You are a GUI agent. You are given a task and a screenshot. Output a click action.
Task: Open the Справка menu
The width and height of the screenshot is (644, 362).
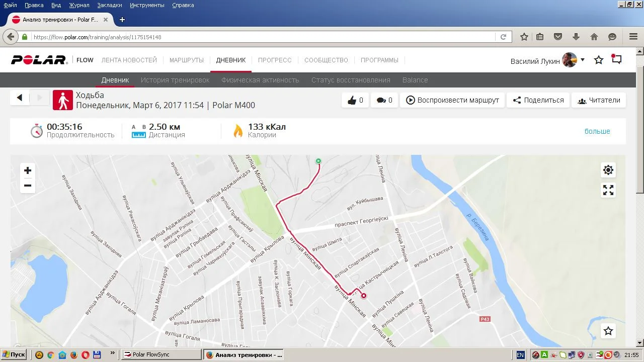183,5
